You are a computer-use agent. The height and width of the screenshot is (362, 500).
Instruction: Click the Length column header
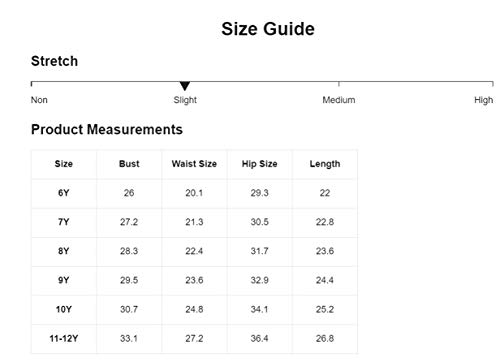click(x=325, y=164)
